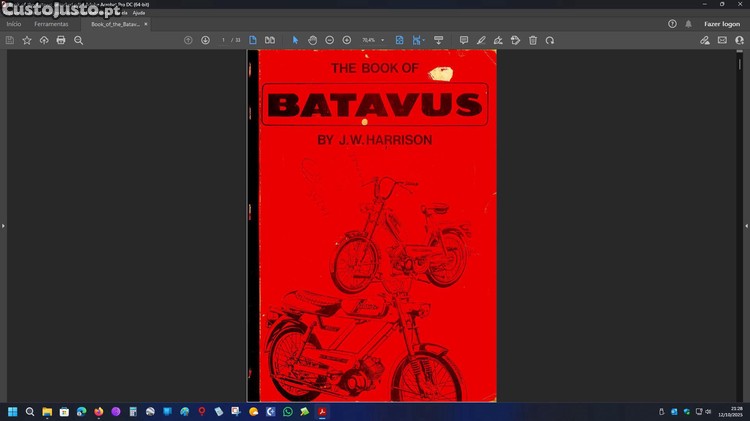Expand the left navigation pane
The image size is (750, 421).
(x=3, y=226)
